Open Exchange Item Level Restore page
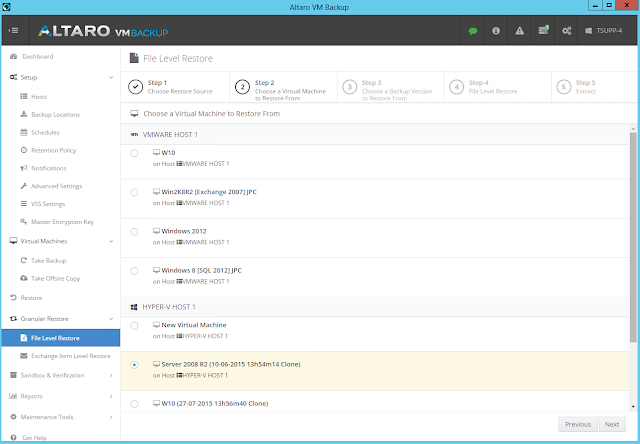The height and width of the screenshot is (444, 640). pyautogui.click(x=71, y=356)
